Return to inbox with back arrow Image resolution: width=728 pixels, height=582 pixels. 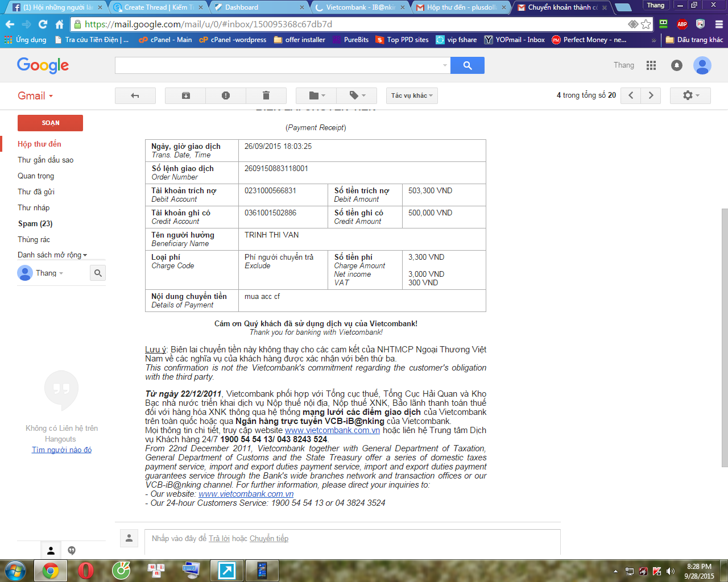tap(135, 95)
